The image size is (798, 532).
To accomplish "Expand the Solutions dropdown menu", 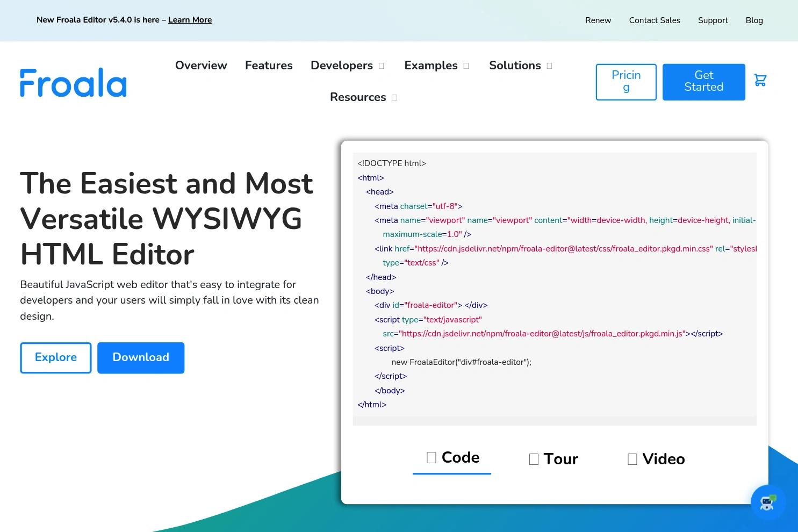I will [x=549, y=66].
